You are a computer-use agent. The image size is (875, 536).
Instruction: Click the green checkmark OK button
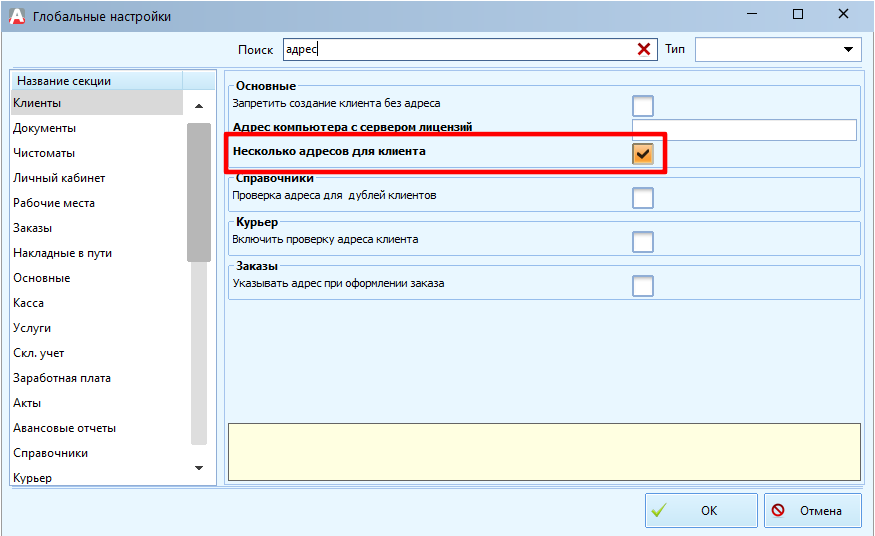[700, 510]
